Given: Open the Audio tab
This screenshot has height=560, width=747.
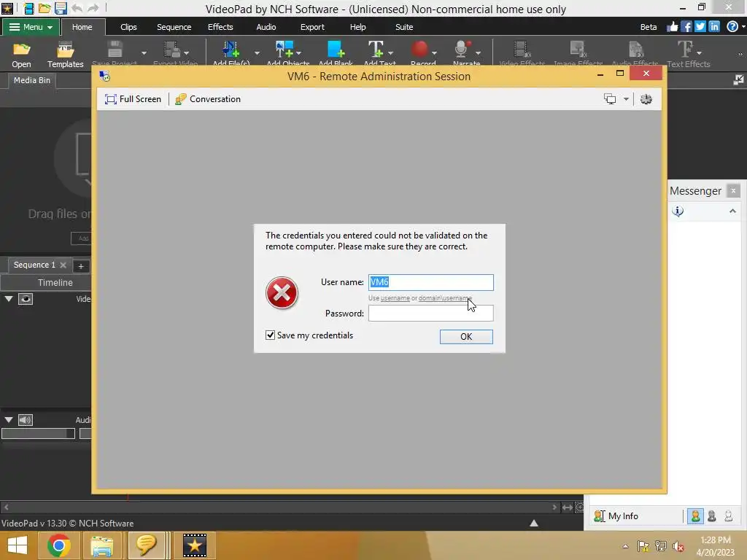Looking at the screenshot, I should tap(266, 27).
